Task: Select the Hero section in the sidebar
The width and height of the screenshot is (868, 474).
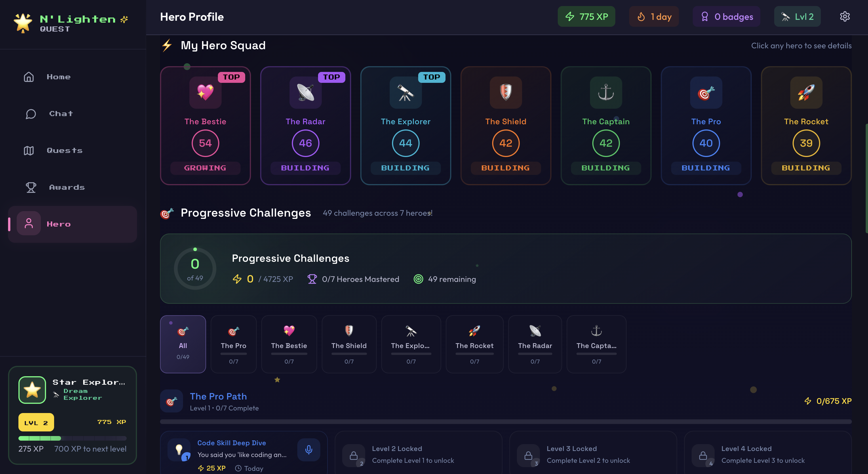Action: pos(59,224)
